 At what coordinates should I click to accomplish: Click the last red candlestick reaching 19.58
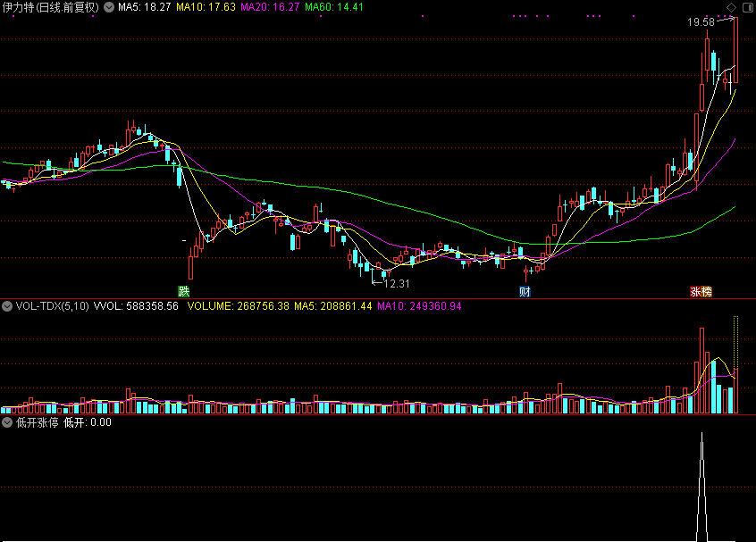(x=735, y=50)
